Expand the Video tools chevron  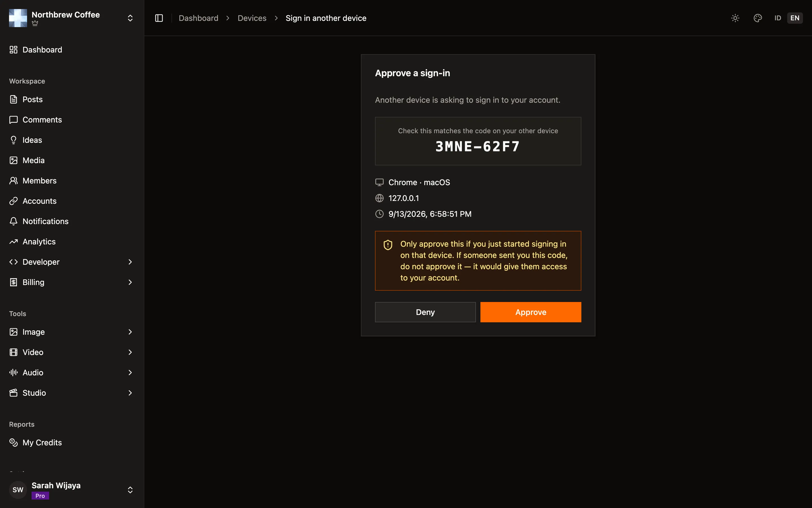point(130,352)
